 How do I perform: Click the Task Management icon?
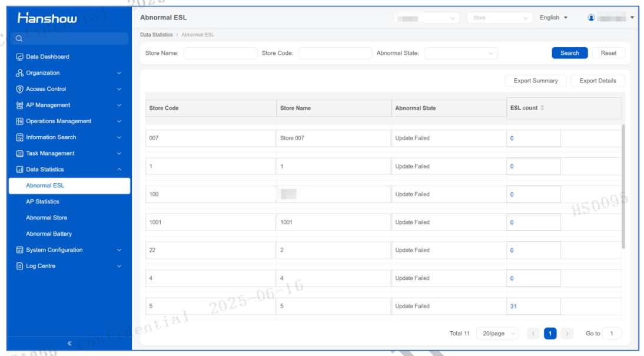coord(19,153)
